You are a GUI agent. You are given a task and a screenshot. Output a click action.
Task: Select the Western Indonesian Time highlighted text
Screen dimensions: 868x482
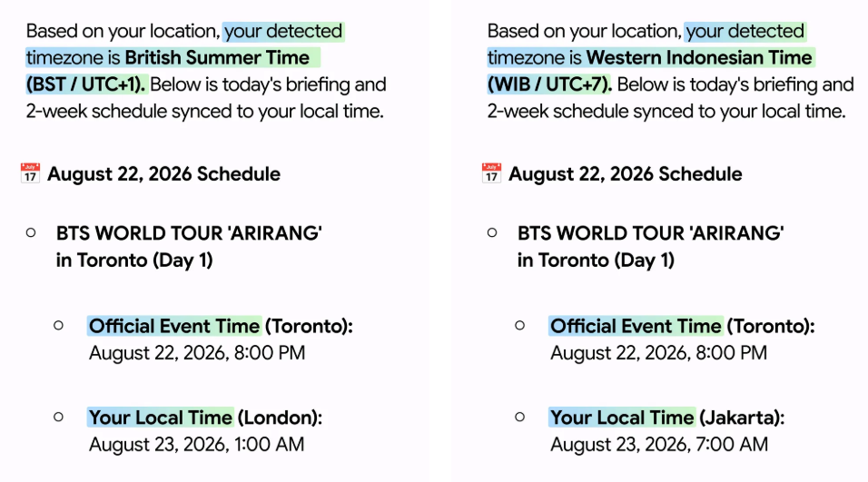[699, 57]
